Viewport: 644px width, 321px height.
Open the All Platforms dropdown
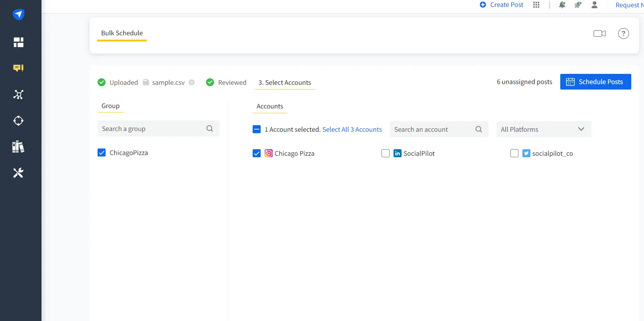pyautogui.click(x=544, y=129)
